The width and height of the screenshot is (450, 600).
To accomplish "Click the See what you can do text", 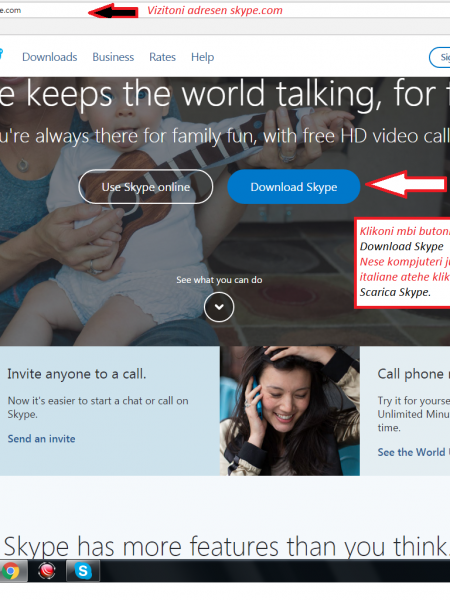I will 219,280.
